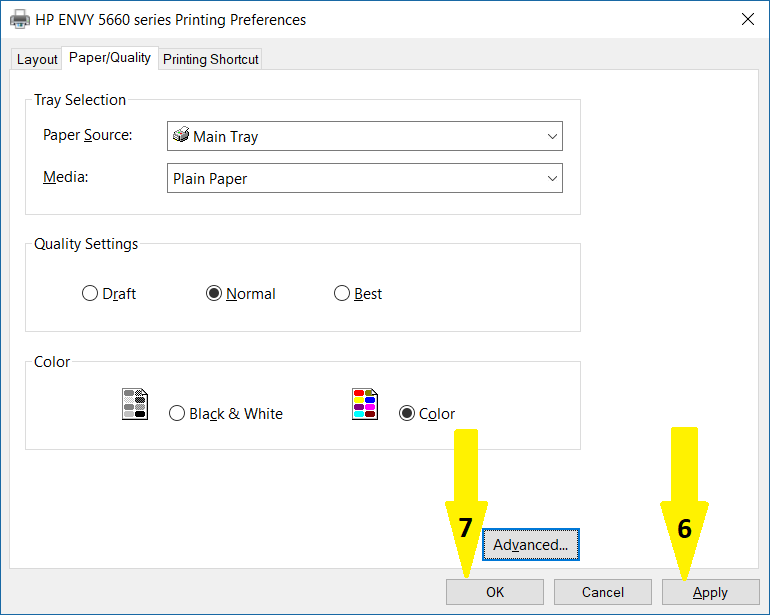The image size is (770, 615).
Task: Click the color document icon
Action: pos(365,404)
